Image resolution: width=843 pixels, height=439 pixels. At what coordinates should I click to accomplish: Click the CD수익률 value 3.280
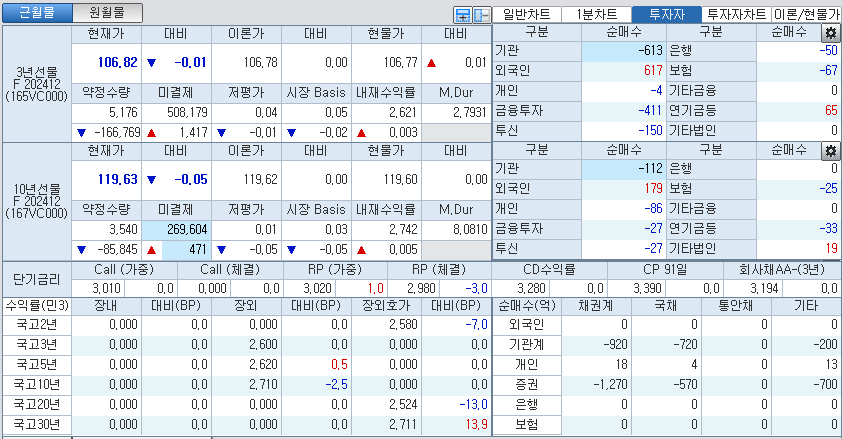point(531,289)
